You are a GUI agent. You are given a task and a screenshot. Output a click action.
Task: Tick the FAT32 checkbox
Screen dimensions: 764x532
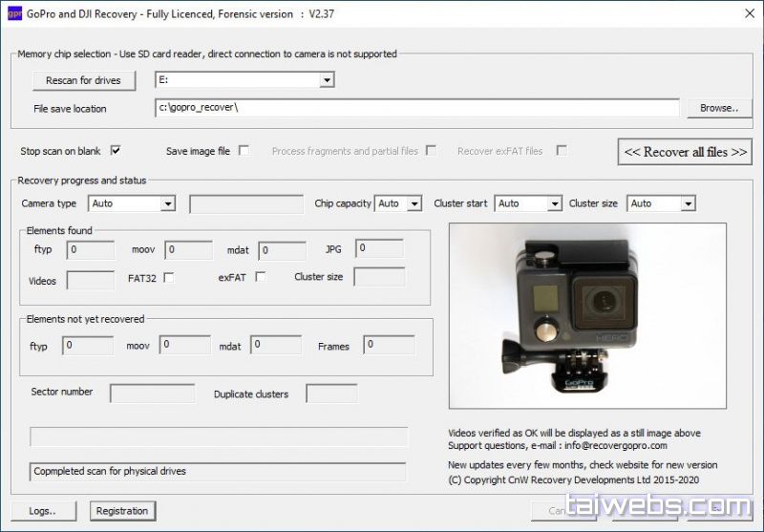[x=169, y=278]
